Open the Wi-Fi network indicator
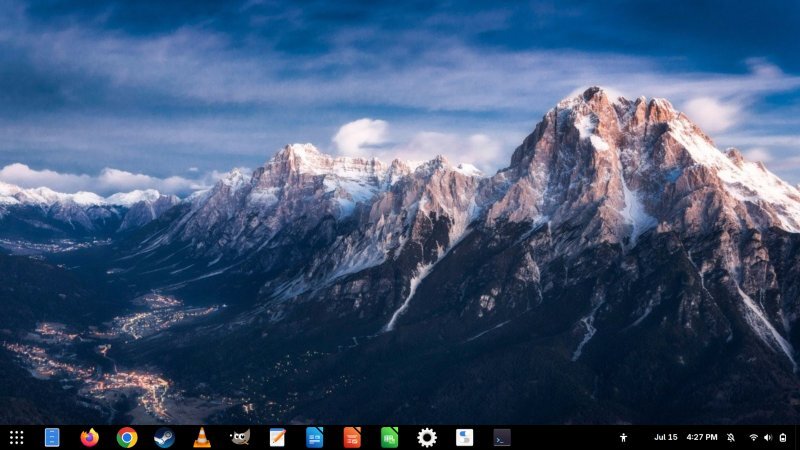Viewport: 800px width, 450px height. click(x=754, y=437)
